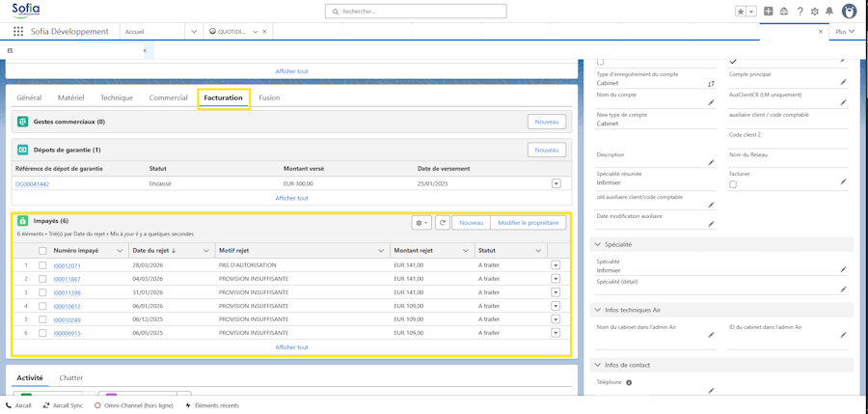Edit the Nom du compte field pencil

coord(712,102)
